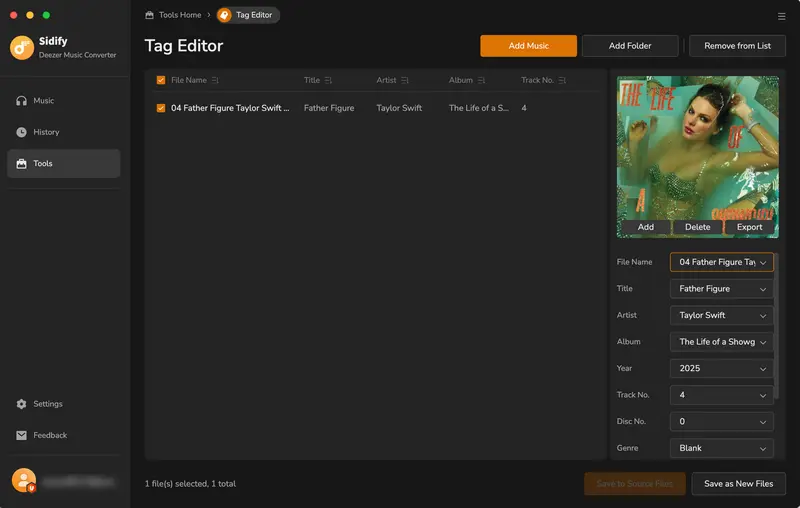Click Save as New Files button

[x=738, y=484]
